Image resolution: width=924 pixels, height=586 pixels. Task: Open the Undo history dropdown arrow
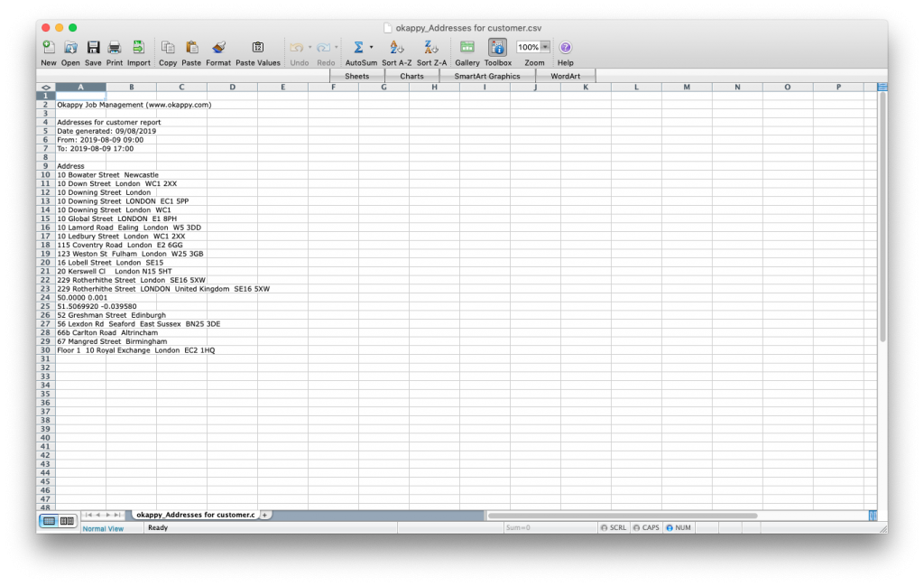(x=310, y=48)
